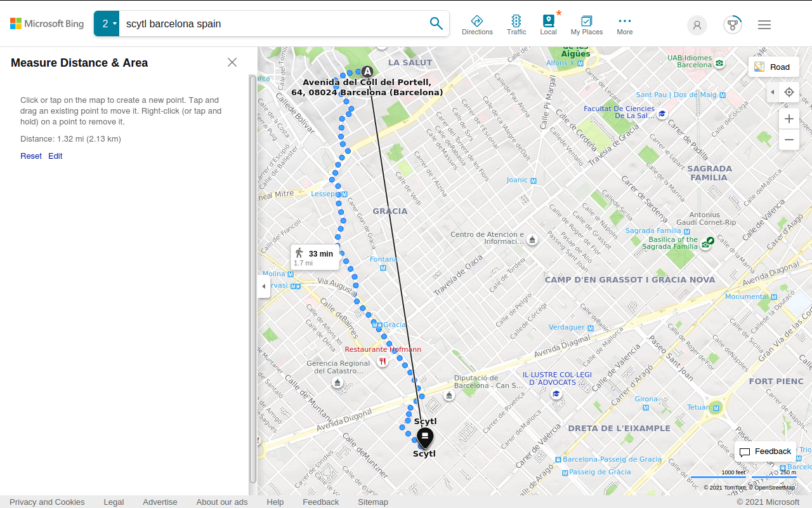Click the search box containing scytl barcelona spain
Viewport: 812px width, 508px height.
(x=273, y=24)
